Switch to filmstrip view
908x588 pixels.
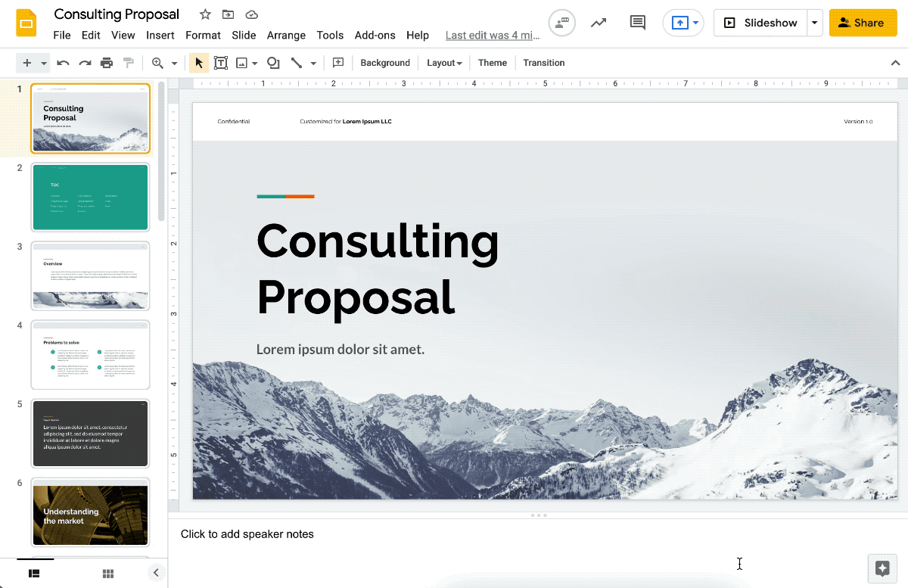(x=34, y=574)
